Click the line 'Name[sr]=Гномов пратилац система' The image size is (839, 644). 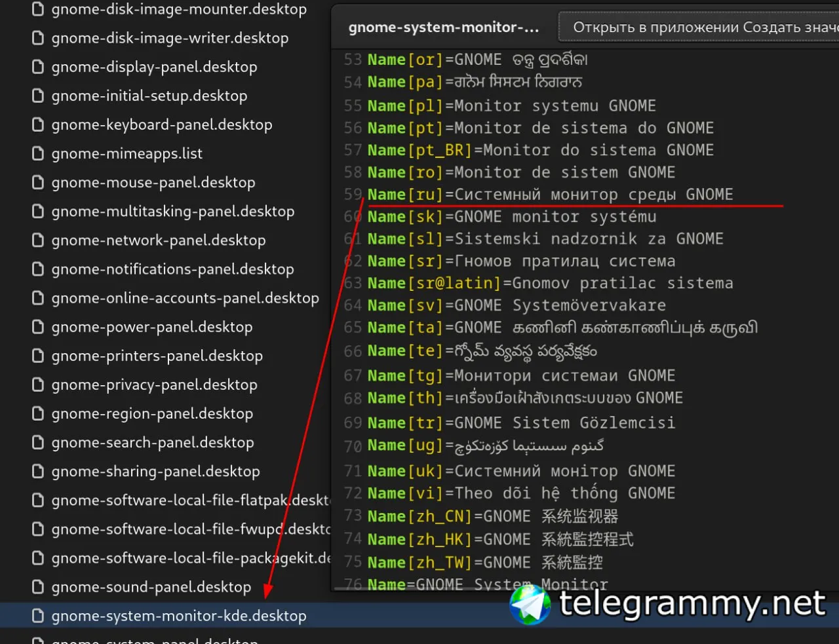click(521, 261)
